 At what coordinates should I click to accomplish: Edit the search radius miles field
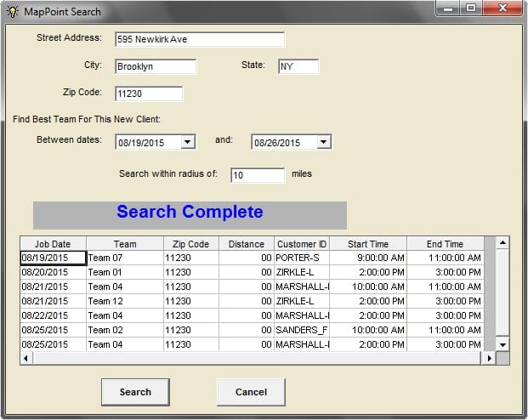[x=258, y=175]
